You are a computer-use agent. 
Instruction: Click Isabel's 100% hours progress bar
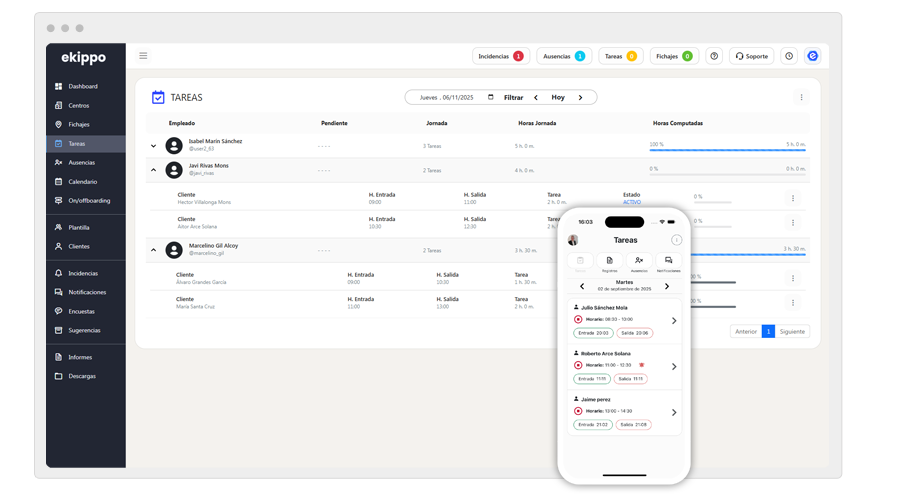pos(726,150)
